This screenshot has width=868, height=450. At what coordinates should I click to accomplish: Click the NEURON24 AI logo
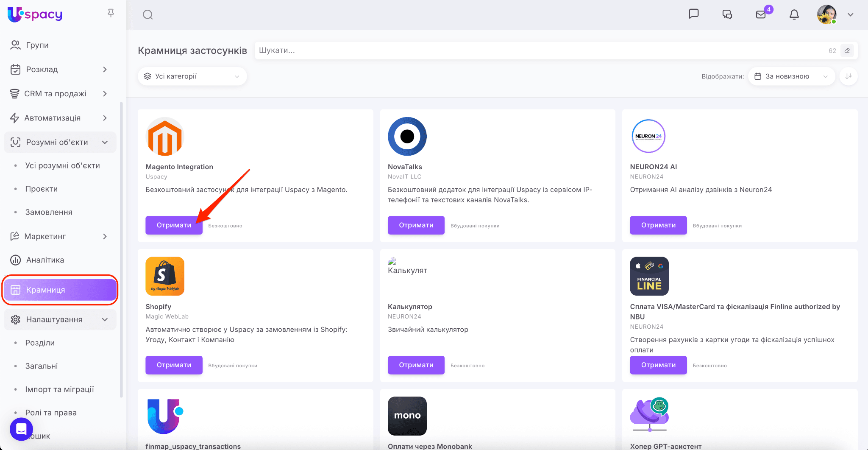(648, 136)
